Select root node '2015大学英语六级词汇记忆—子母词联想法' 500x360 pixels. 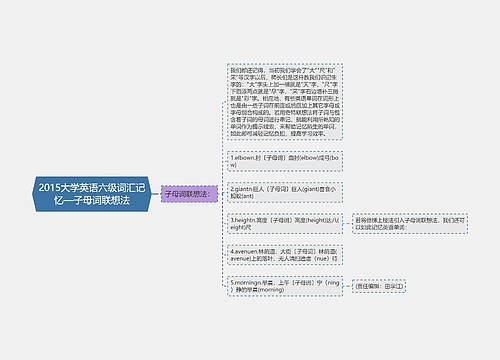click(x=91, y=194)
